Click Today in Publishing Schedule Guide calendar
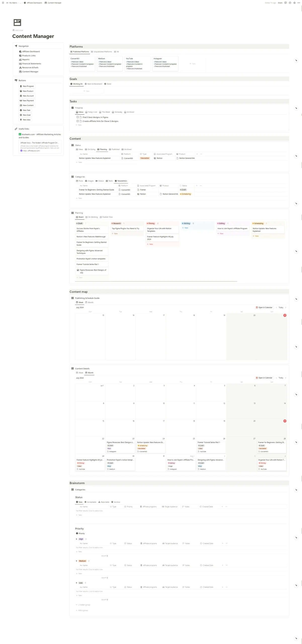 tap(281, 307)
